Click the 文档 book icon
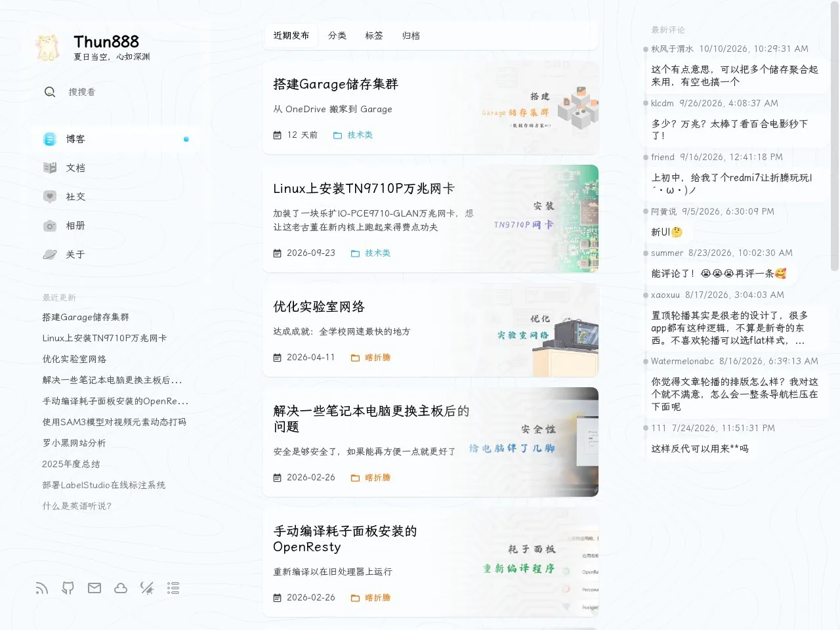The height and width of the screenshot is (630, 840). (50, 168)
